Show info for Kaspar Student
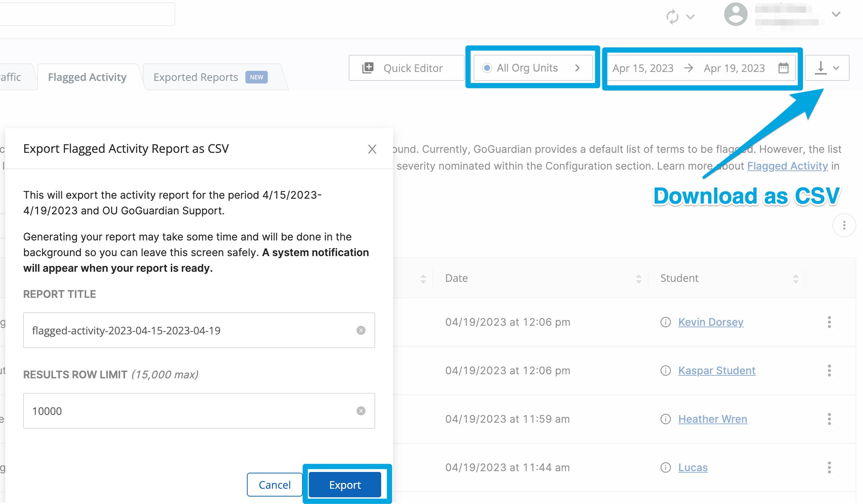The width and height of the screenshot is (863, 504). coord(665,371)
